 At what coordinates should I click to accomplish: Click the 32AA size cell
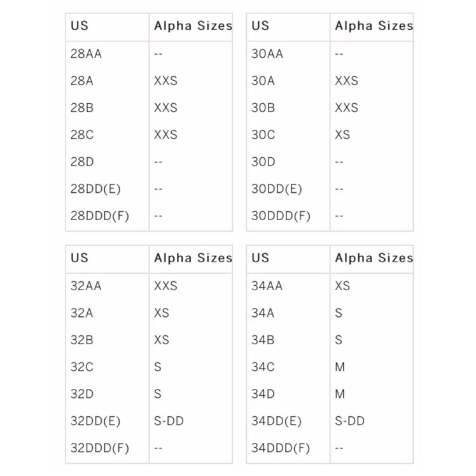[x=86, y=286]
